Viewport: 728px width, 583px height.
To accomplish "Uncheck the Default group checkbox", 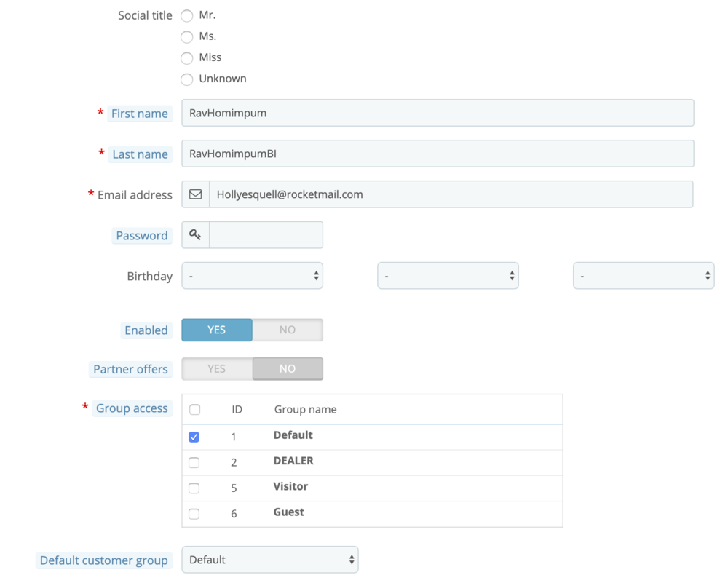I will (x=194, y=436).
